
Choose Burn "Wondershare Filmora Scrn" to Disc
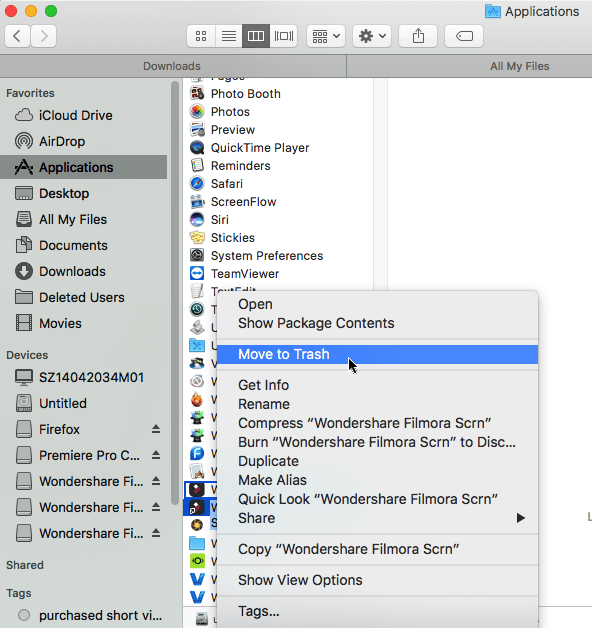(x=377, y=442)
